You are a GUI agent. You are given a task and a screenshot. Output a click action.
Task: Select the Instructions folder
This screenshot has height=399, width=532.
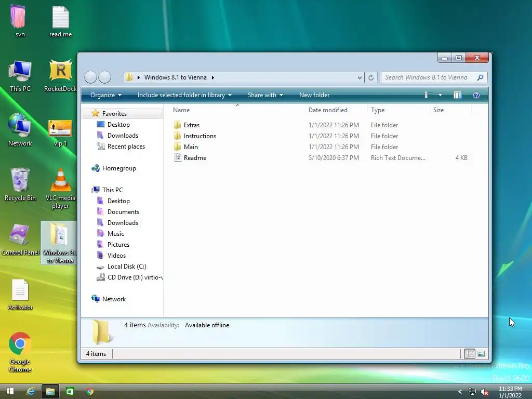click(x=200, y=136)
